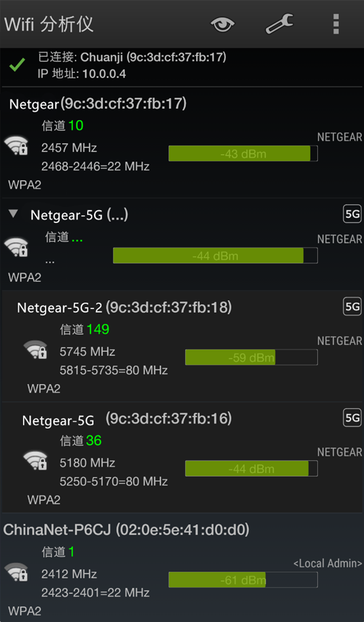Tap the connected Chuanji status text
This screenshot has width=364, height=622.
(x=132, y=58)
